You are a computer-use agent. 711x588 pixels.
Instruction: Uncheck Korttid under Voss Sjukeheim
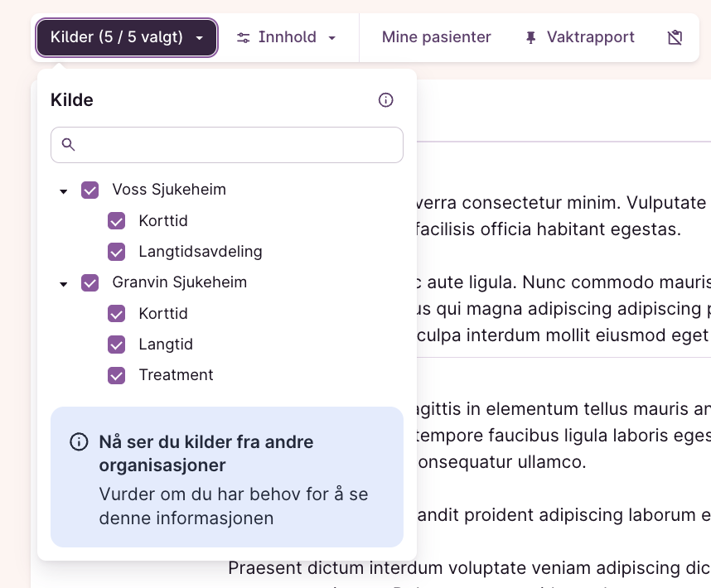pos(117,221)
